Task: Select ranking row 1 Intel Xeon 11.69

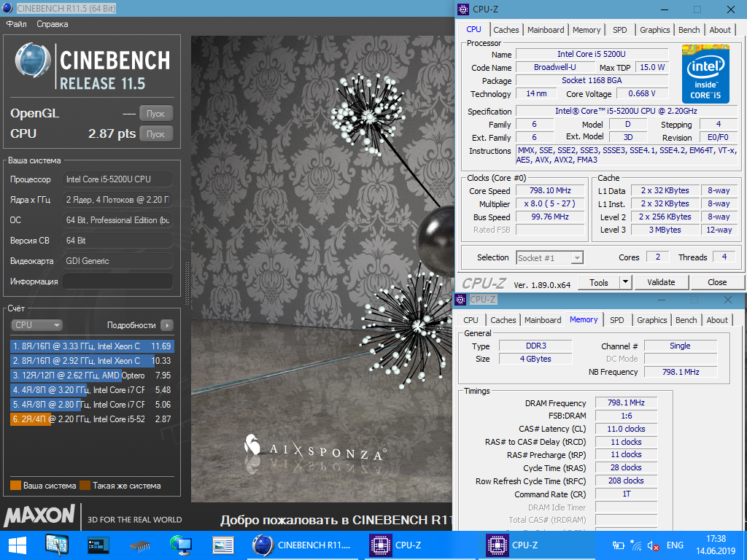Action: click(x=92, y=346)
